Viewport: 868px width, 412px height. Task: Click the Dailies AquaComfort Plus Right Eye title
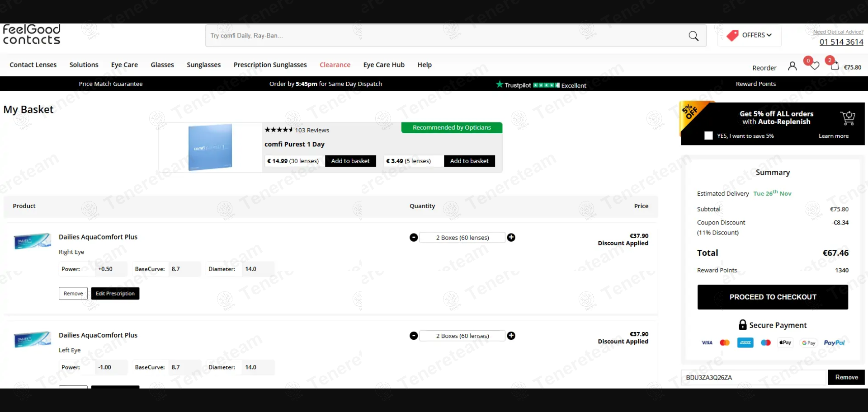(x=98, y=237)
